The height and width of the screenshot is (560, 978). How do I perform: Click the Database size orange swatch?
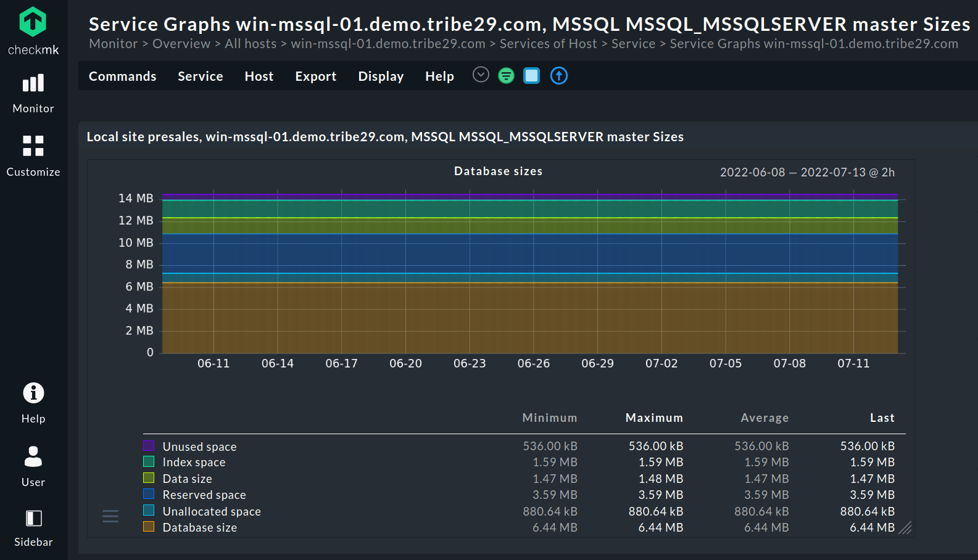tap(149, 527)
